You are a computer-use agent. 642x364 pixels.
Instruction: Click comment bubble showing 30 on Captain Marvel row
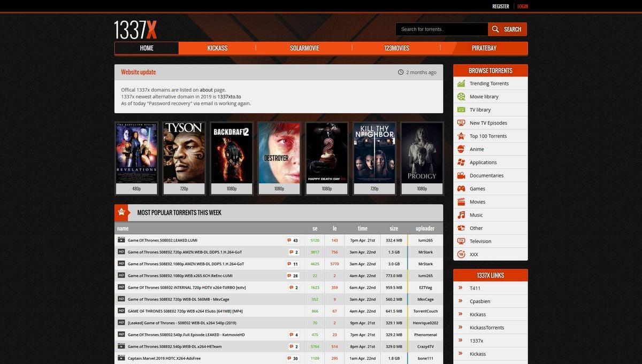293,358
